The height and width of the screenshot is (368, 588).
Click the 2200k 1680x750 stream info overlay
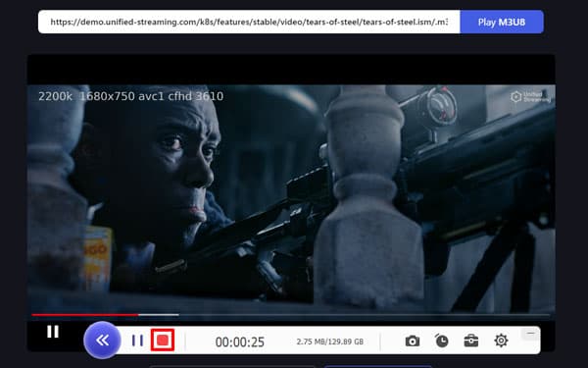[131, 96]
